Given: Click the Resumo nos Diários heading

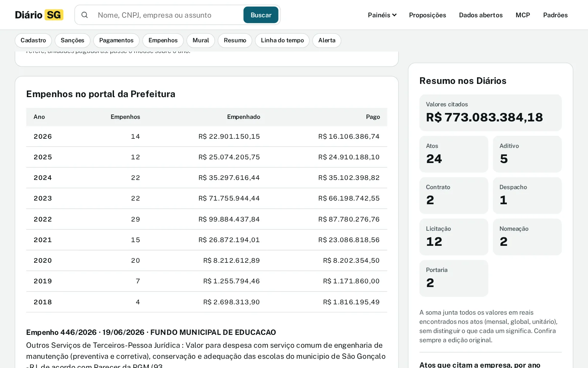Looking at the screenshot, I should (x=463, y=81).
